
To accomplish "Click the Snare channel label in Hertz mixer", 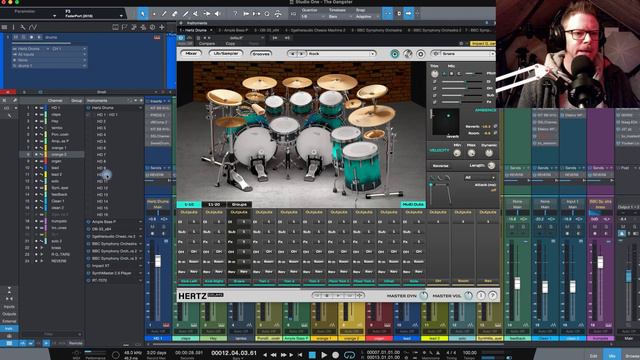I will pos(239,281).
